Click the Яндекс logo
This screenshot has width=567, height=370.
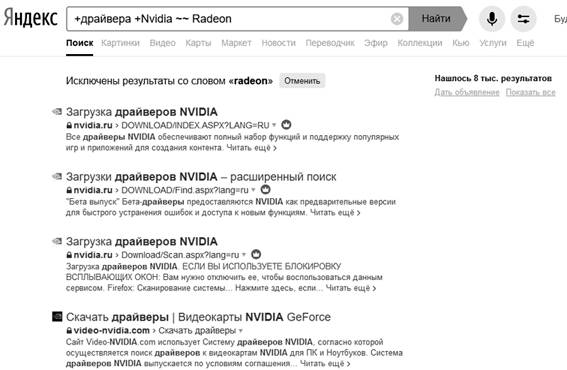click(31, 18)
